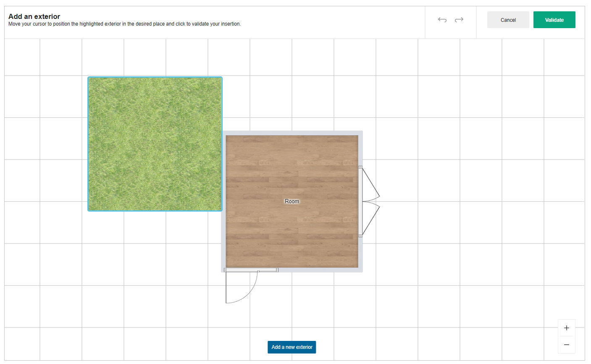The width and height of the screenshot is (591, 364).
Task: Confirm insertion with the Validate button
Action: point(554,20)
